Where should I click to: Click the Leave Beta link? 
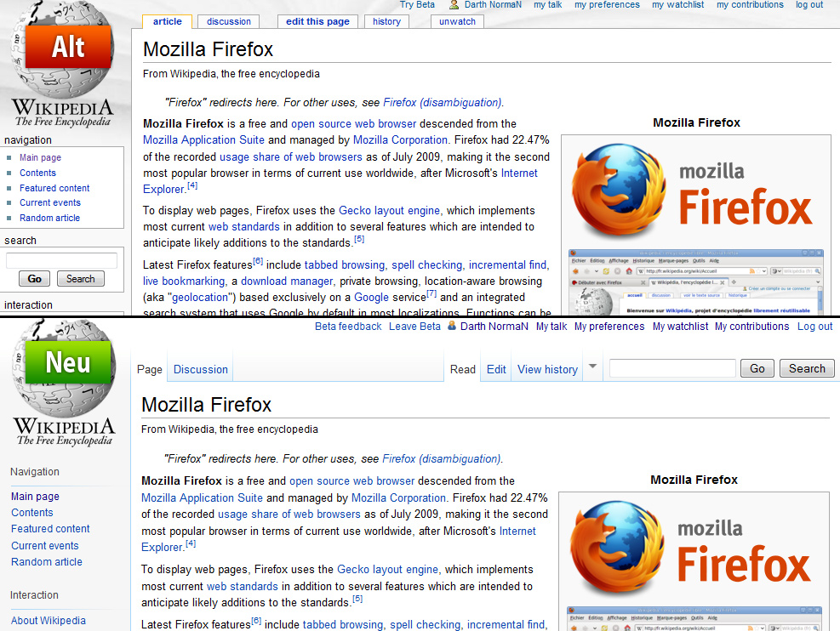pyautogui.click(x=414, y=326)
